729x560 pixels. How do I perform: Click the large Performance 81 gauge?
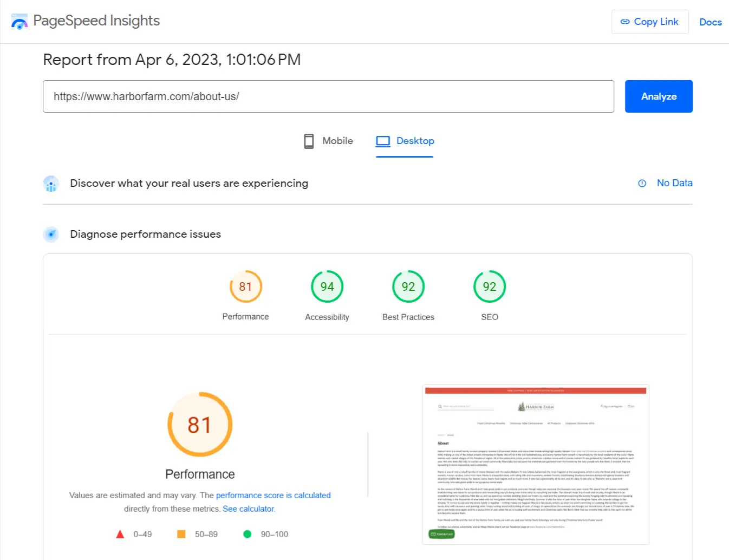(200, 425)
